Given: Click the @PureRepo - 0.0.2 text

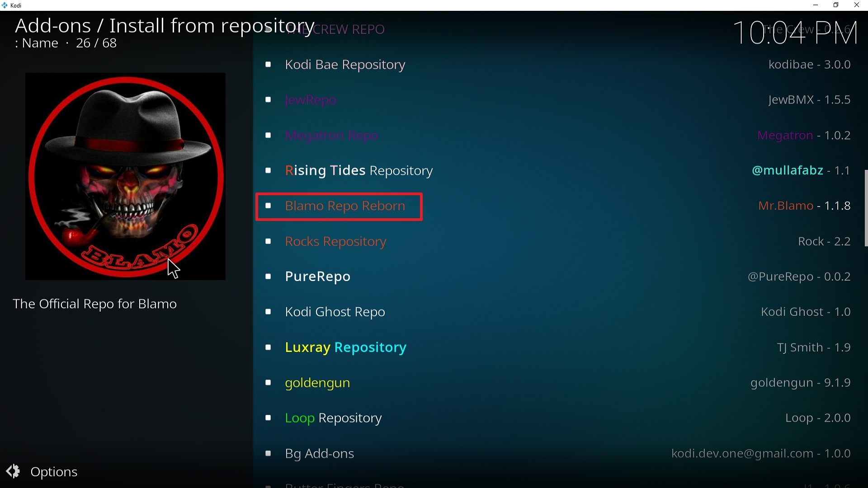Looking at the screenshot, I should tap(799, 277).
